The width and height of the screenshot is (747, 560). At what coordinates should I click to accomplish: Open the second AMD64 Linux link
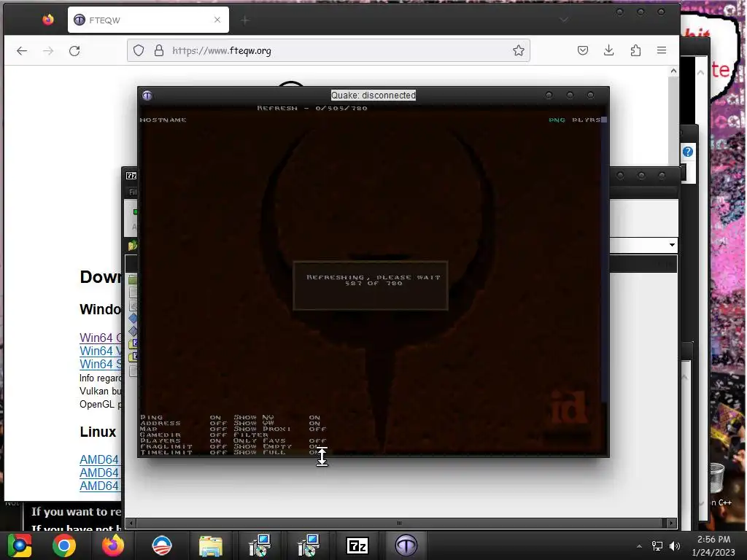(99, 472)
